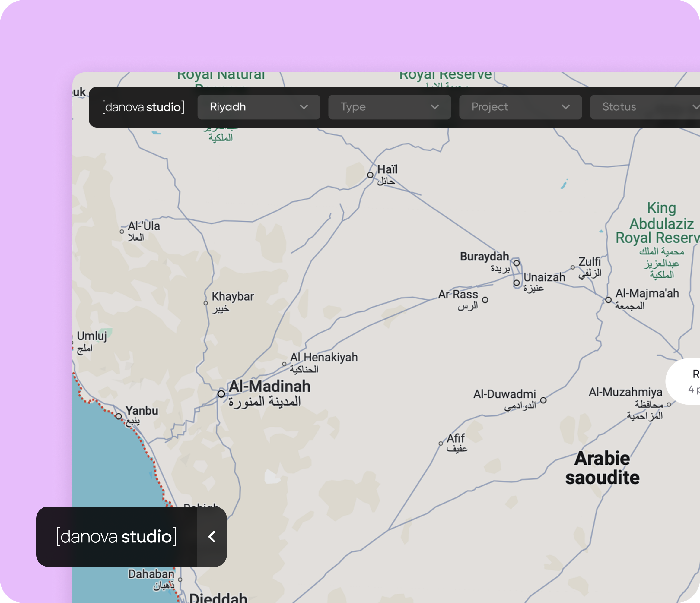Expand the Type filter dropdown
Viewport: 700px width, 603px height.
(x=389, y=107)
